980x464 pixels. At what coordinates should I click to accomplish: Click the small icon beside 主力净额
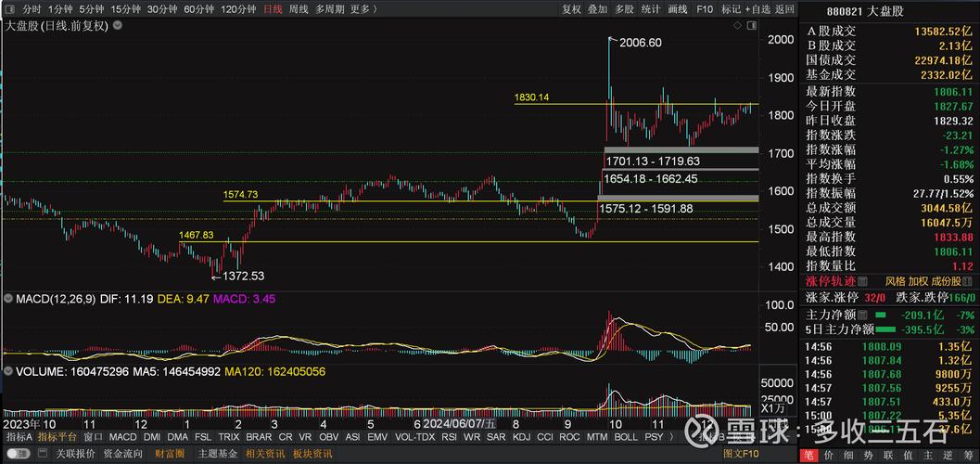point(865,315)
